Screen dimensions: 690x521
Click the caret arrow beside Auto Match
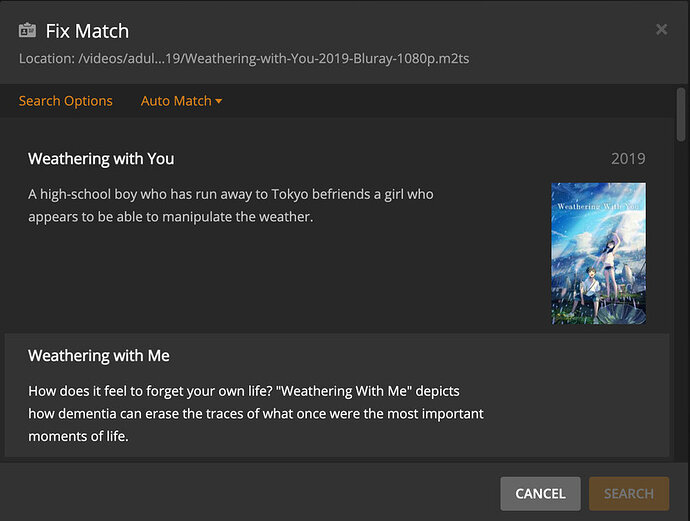click(219, 102)
